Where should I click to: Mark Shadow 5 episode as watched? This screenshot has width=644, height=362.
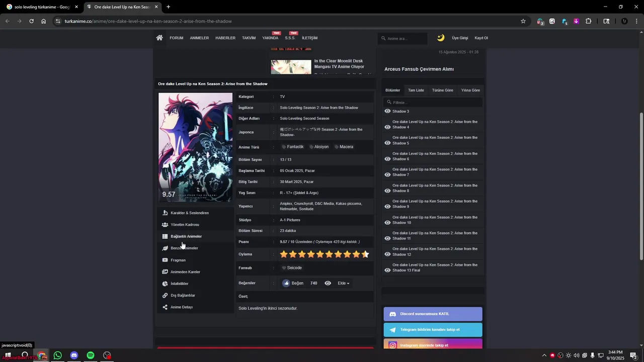point(387,143)
